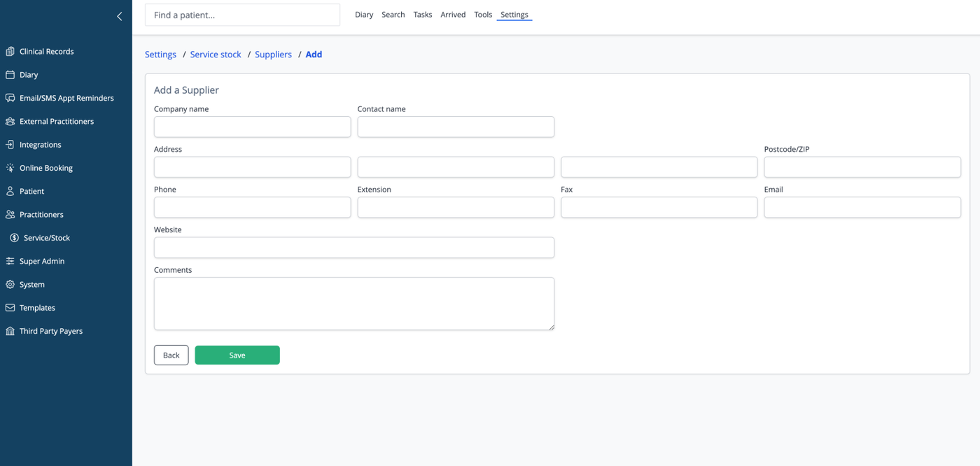
Task: Click the Settings breadcrumb link
Action: coord(160,55)
